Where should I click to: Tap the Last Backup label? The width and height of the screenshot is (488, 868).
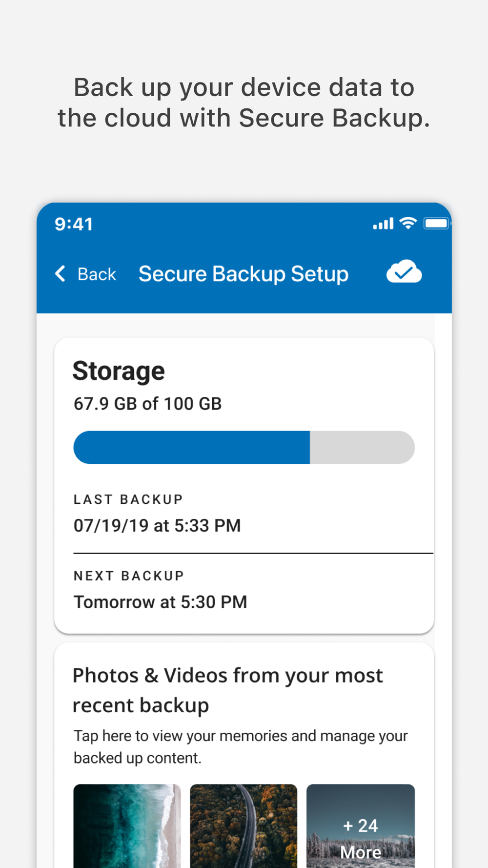128,499
